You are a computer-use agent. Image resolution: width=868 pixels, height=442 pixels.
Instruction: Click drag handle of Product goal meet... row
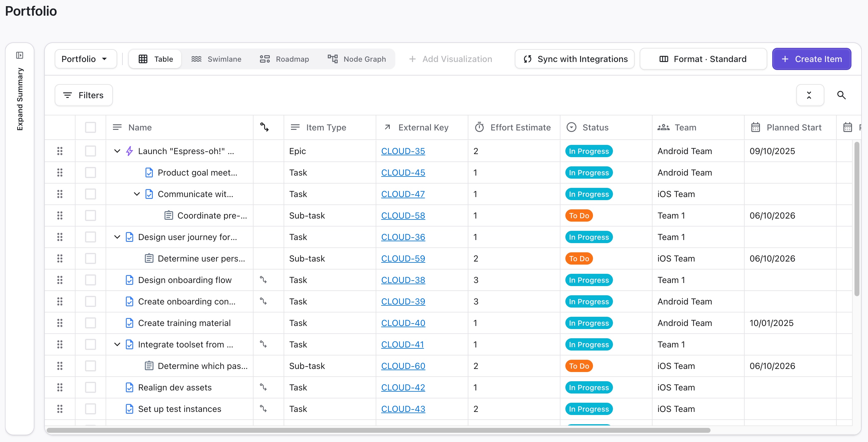pos(60,173)
